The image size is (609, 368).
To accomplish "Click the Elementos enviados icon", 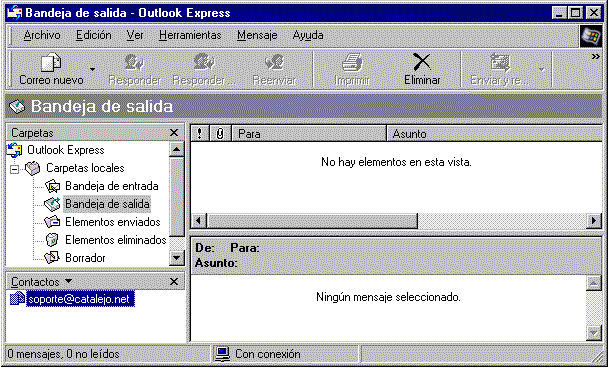I will pyautogui.click(x=52, y=222).
